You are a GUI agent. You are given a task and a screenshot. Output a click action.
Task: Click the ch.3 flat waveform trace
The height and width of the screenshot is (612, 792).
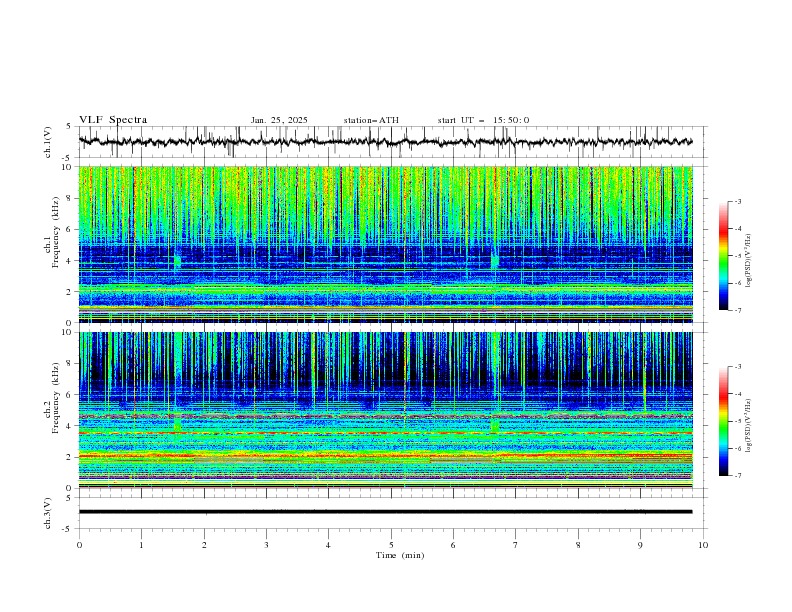[x=386, y=512]
